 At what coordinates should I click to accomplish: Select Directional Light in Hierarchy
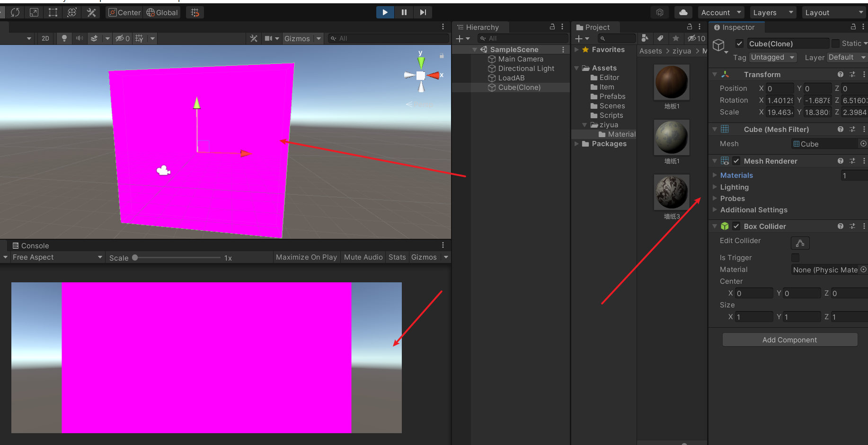coord(526,69)
